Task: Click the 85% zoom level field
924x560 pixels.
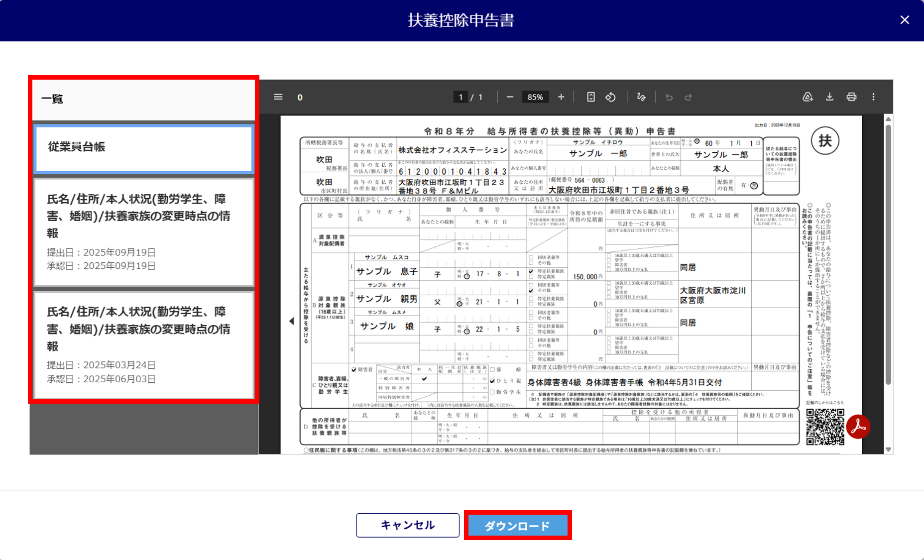Action: click(x=535, y=97)
